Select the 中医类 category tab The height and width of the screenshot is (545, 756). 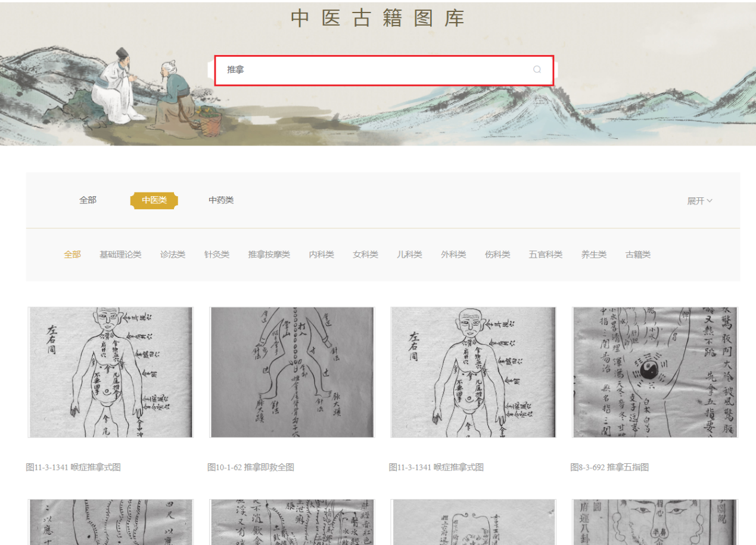(154, 200)
